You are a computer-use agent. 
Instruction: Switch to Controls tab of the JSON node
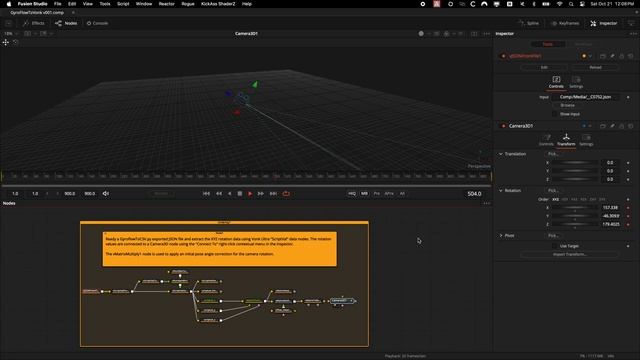[556, 82]
